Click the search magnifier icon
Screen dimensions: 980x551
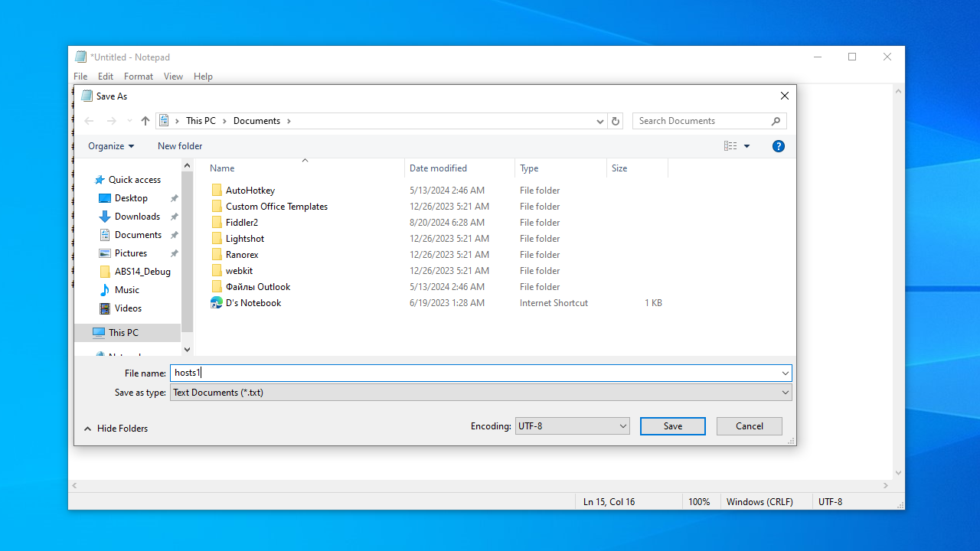click(776, 121)
